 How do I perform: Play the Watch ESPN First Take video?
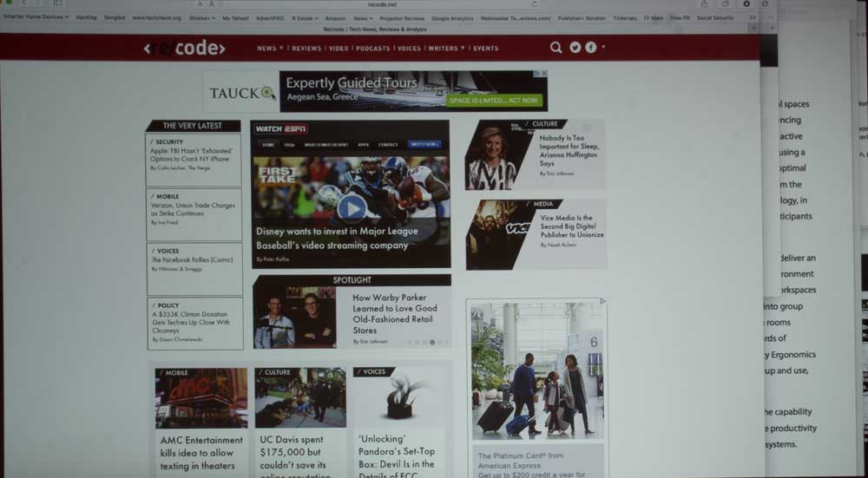pyautogui.click(x=352, y=208)
